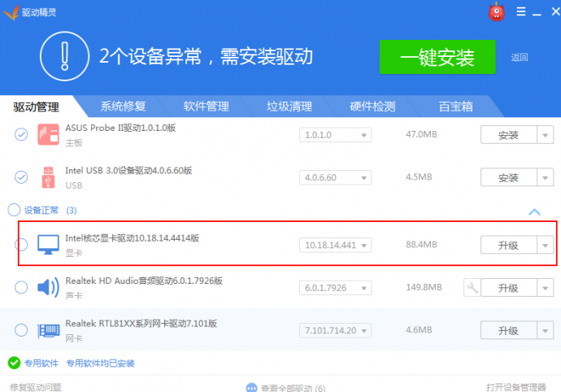Click the red monster mascot icon
This screenshot has width=561, height=392.
(497, 12)
